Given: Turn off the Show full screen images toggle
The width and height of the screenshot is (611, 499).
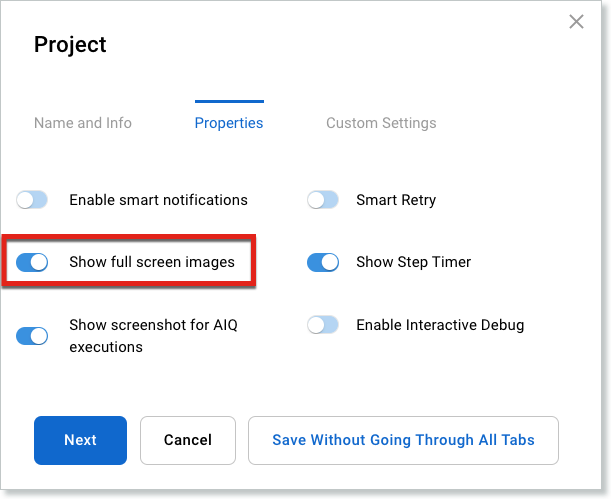Looking at the screenshot, I should point(32,262).
